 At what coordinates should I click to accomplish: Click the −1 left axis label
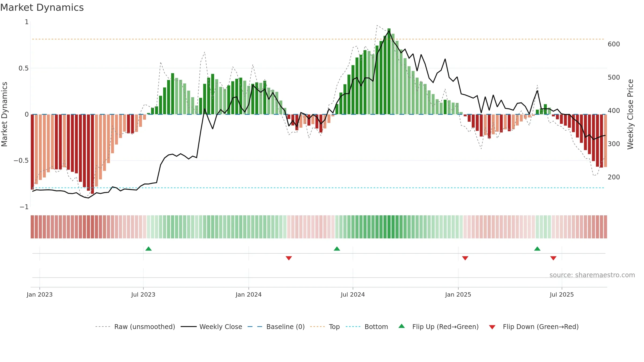[x=24, y=207]
